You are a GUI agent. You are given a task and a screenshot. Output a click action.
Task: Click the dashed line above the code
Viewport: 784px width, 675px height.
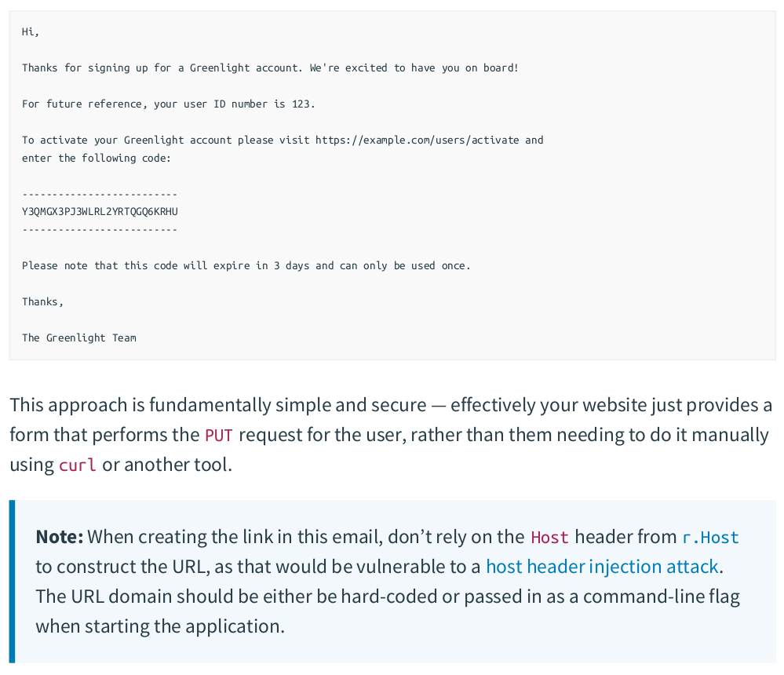100,194
